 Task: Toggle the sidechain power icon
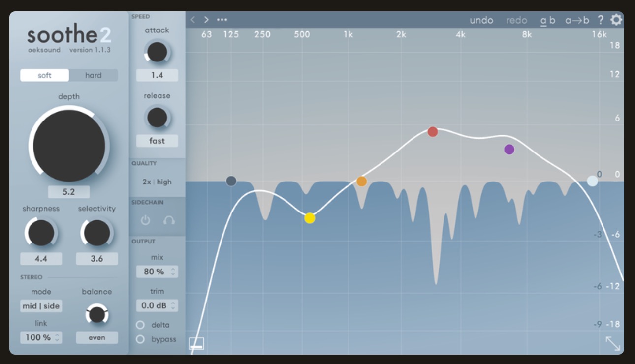[145, 220]
